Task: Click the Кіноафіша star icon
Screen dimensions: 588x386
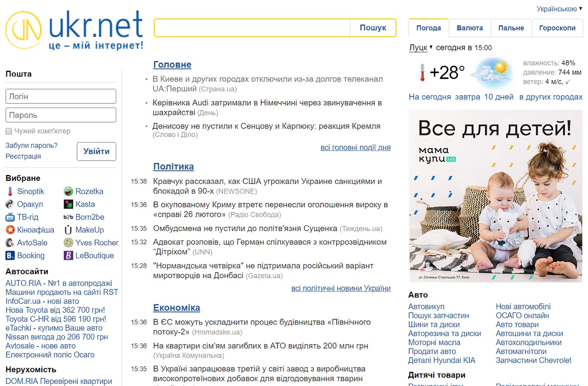Action: click(x=10, y=230)
